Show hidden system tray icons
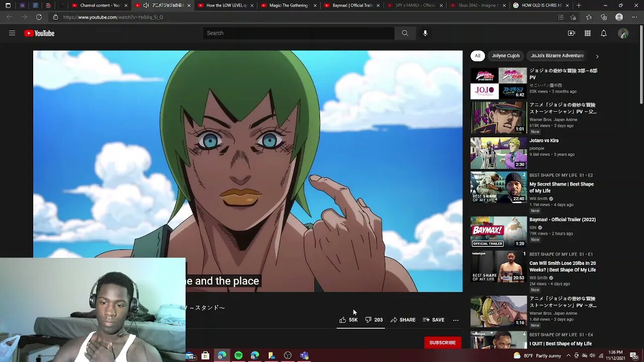644x362 pixels. 568,355
